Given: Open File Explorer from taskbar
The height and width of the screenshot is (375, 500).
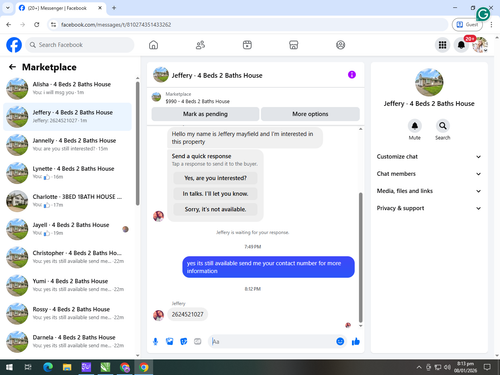Looking at the screenshot, I should [67, 367].
